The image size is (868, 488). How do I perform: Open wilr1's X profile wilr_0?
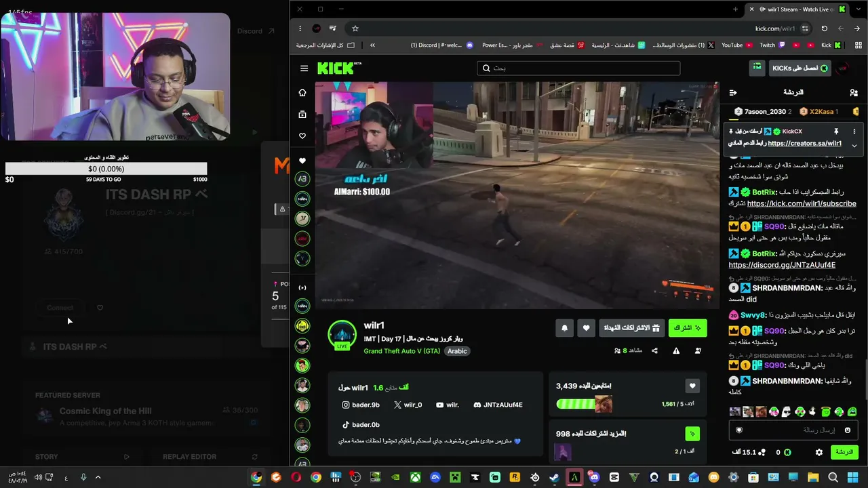pyautogui.click(x=408, y=405)
